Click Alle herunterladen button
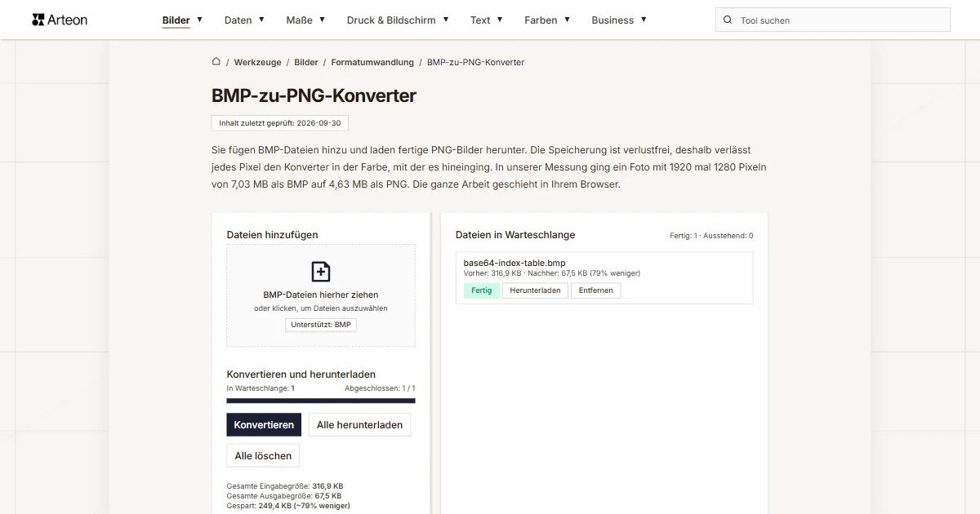The width and height of the screenshot is (980, 514). 359,425
